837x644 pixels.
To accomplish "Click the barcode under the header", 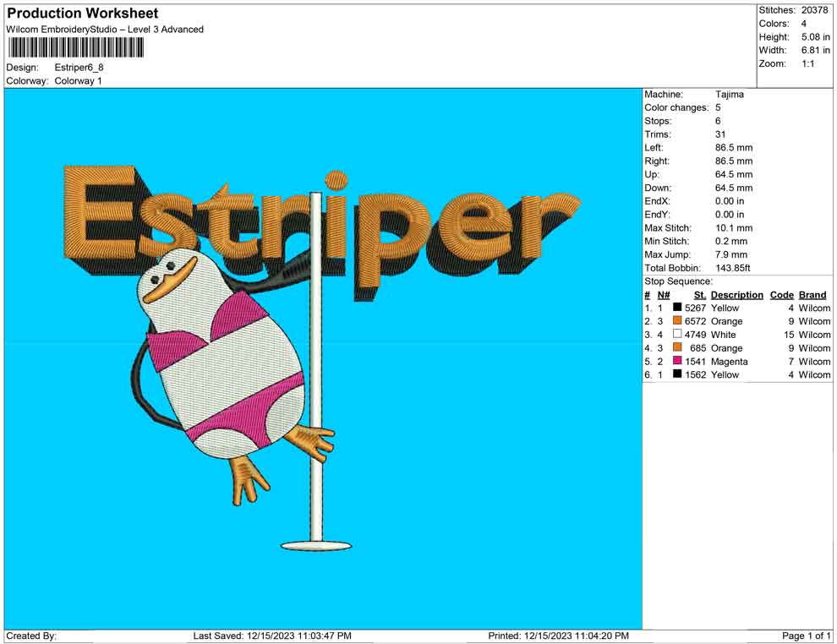I will tap(75, 48).
